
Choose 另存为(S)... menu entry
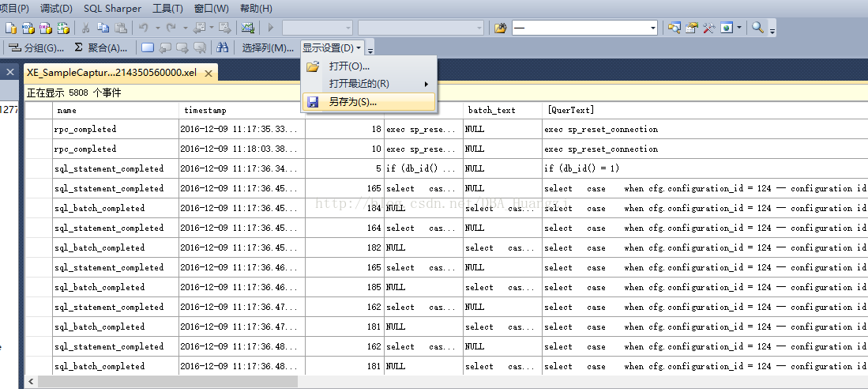369,102
